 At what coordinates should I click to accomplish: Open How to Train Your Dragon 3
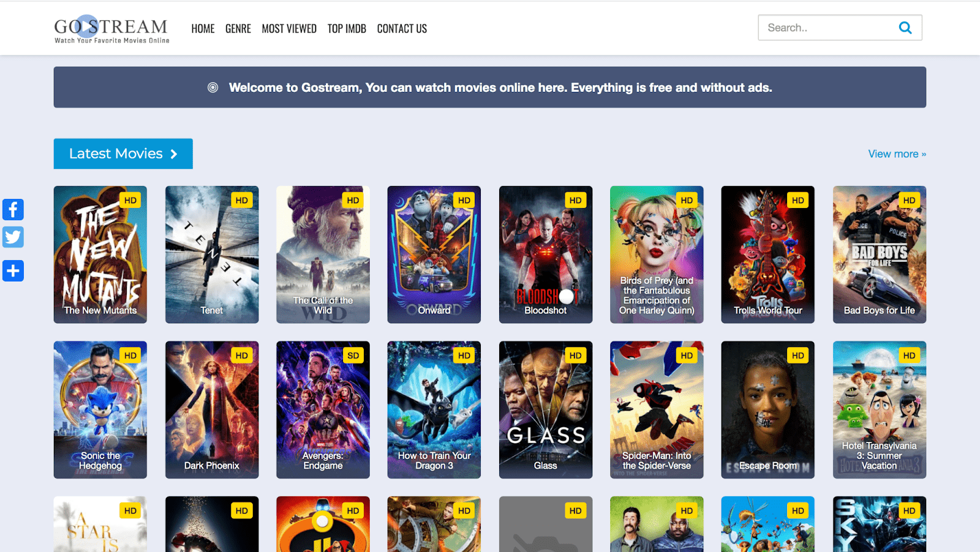click(x=434, y=410)
